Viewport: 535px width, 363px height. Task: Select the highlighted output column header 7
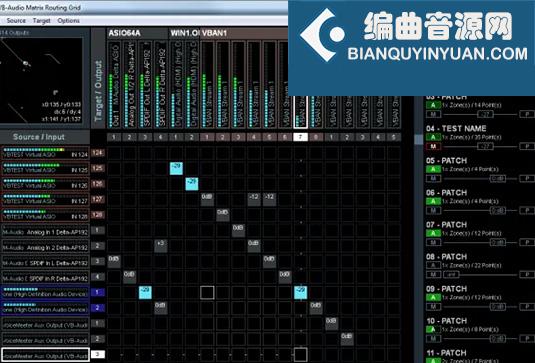pyautogui.click(x=300, y=137)
